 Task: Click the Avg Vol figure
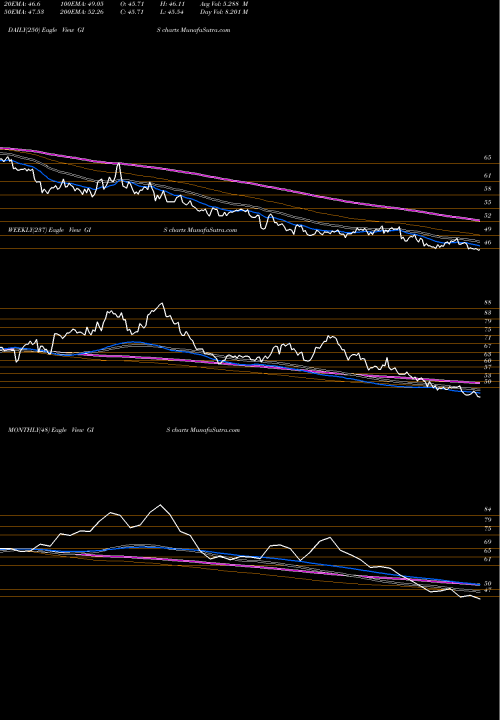(224, 4)
